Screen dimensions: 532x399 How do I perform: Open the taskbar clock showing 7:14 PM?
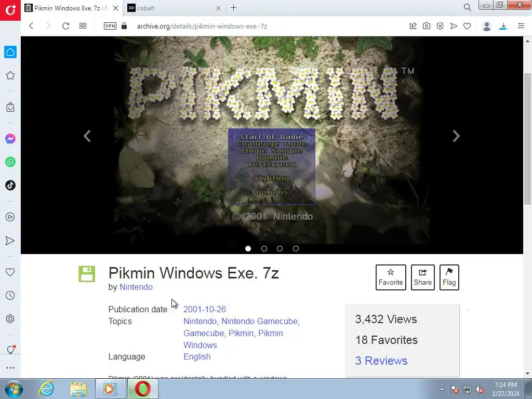[506, 389]
